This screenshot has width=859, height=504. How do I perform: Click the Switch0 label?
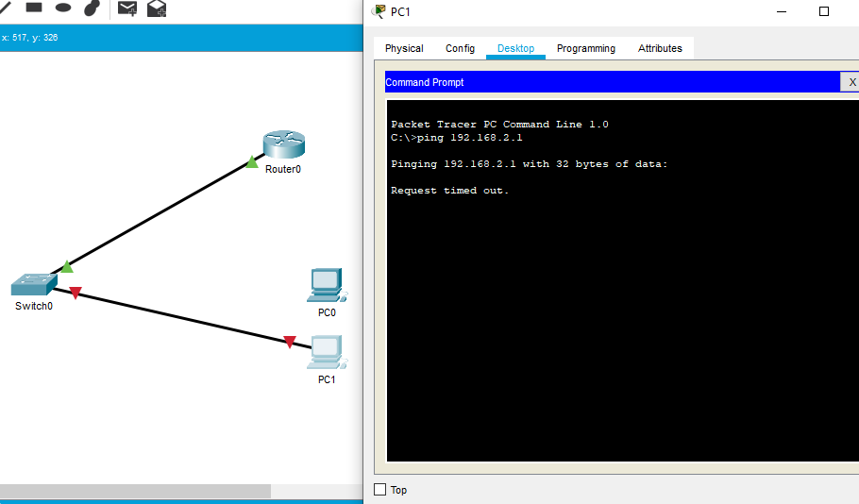click(x=34, y=306)
